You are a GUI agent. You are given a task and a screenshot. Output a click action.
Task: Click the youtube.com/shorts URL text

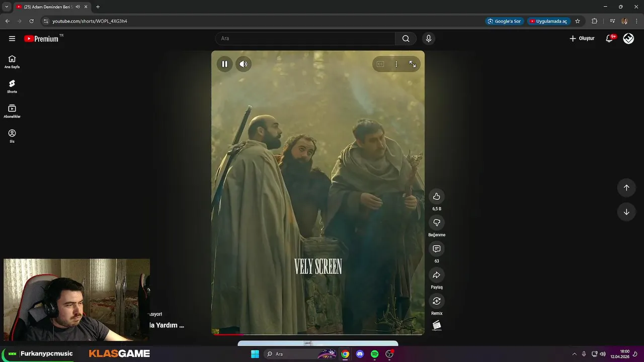[x=90, y=21]
